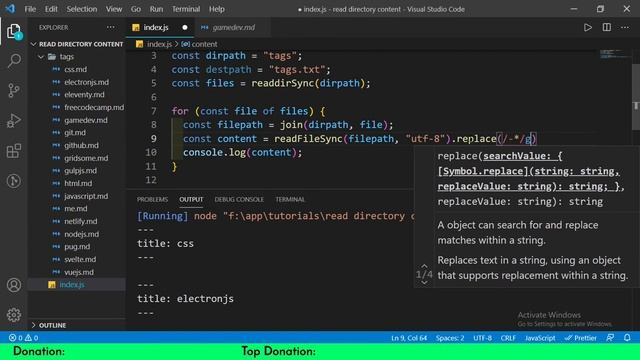Switch to the gamedev.md editor tab
640x360 pixels.
(x=233, y=27)
